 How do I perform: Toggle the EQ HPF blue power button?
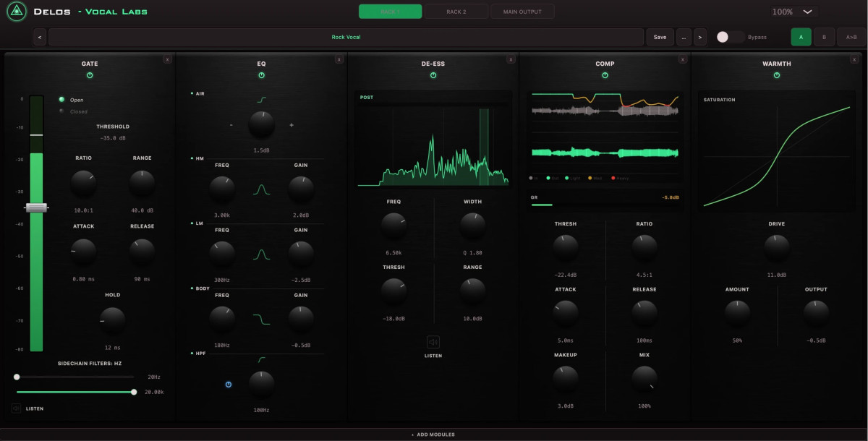[x=229, y=385]
